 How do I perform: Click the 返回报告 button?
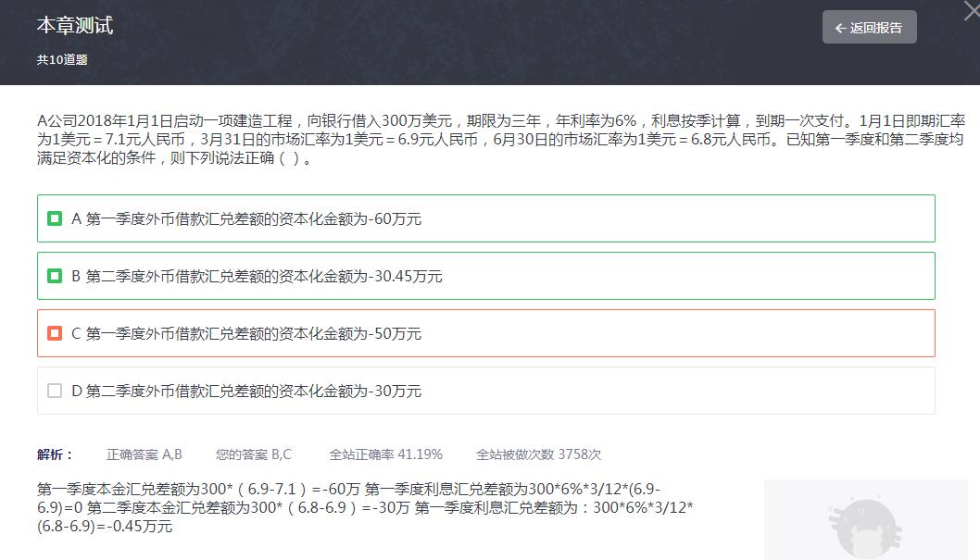[x=870, y=28]
